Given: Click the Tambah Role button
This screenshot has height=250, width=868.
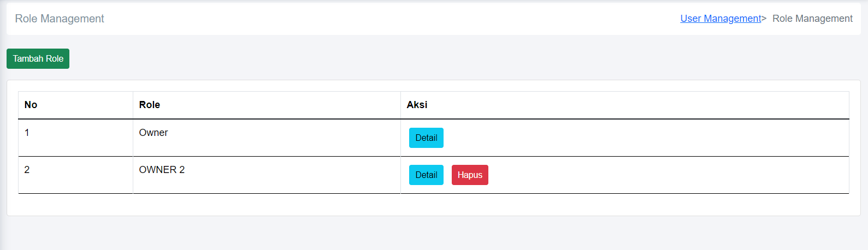Looking at the screenshot, I should (x=38, y=58).
